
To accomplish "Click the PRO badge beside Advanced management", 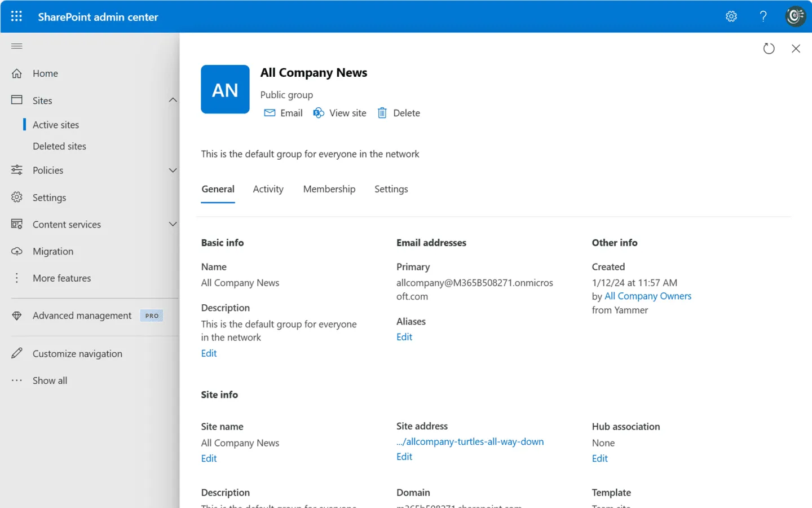I will point(152,316).
